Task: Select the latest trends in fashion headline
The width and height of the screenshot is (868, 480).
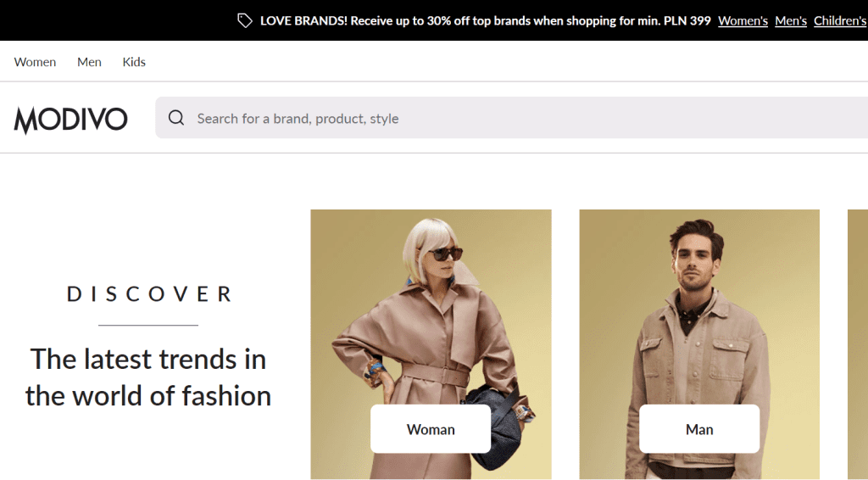Action: pos(148,377)
